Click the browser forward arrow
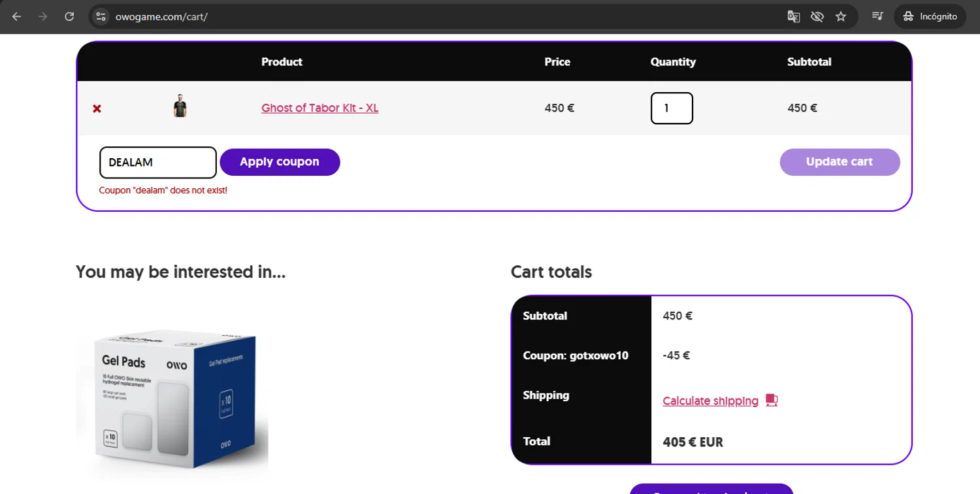Image resolution: width=980 pixels, height=494 pixels. click(43, 16)
